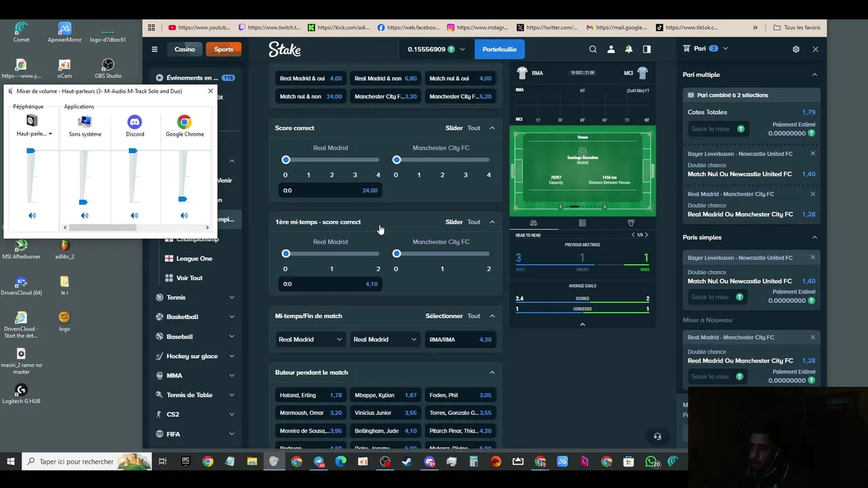Open League One in sidebar
This screenshot has height=488, width=868.
(194, 258)
